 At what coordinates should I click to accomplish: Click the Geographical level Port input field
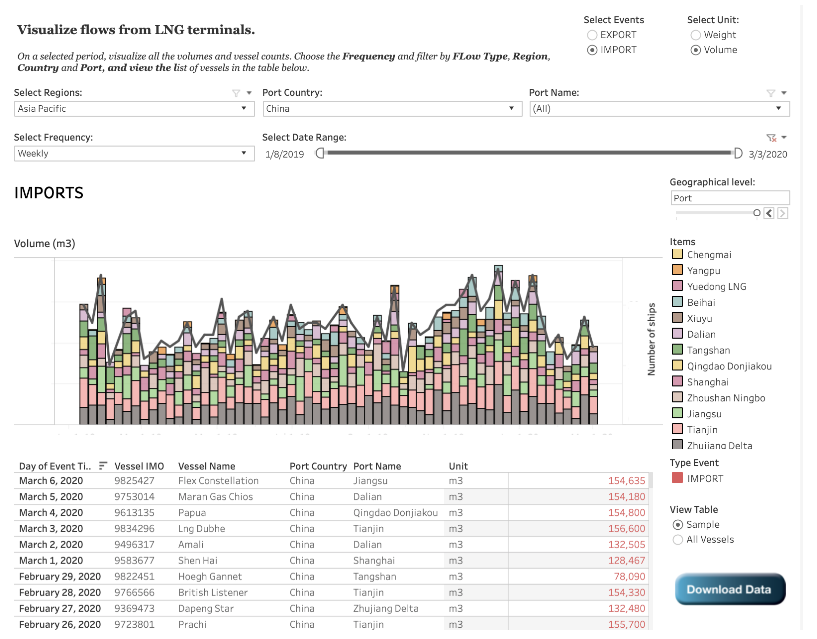(x=729, y=198)
